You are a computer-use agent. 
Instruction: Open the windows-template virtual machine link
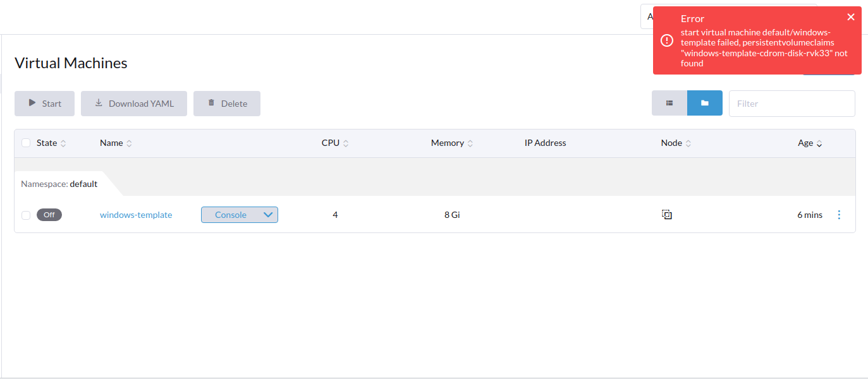pyautogui.click(x=136, y=215)
